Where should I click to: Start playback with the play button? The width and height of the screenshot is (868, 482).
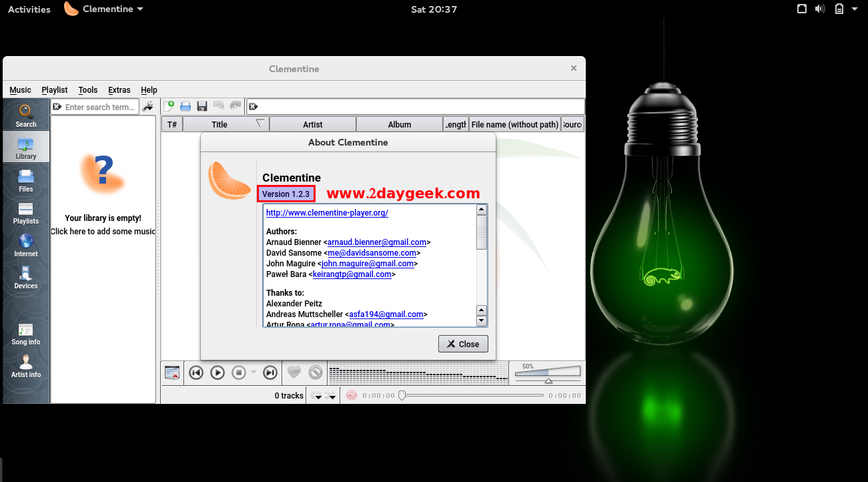218,373
